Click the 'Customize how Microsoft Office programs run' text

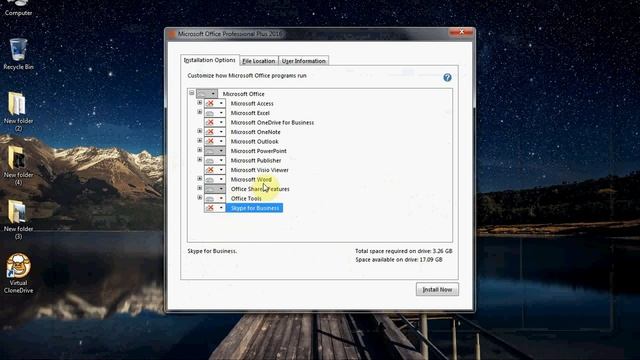tap(247, 76)
